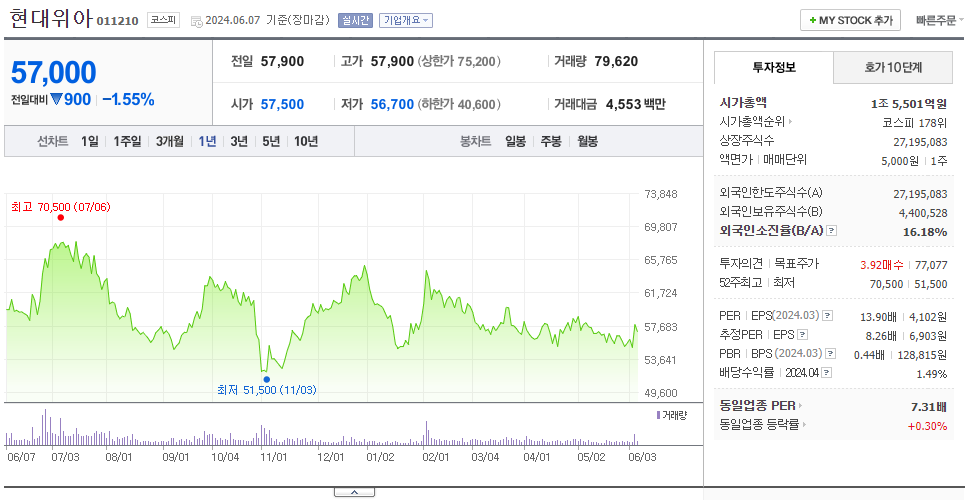Select the 3개월 line chart period
The image size is (968, 500).
click(x=170, y=141)
